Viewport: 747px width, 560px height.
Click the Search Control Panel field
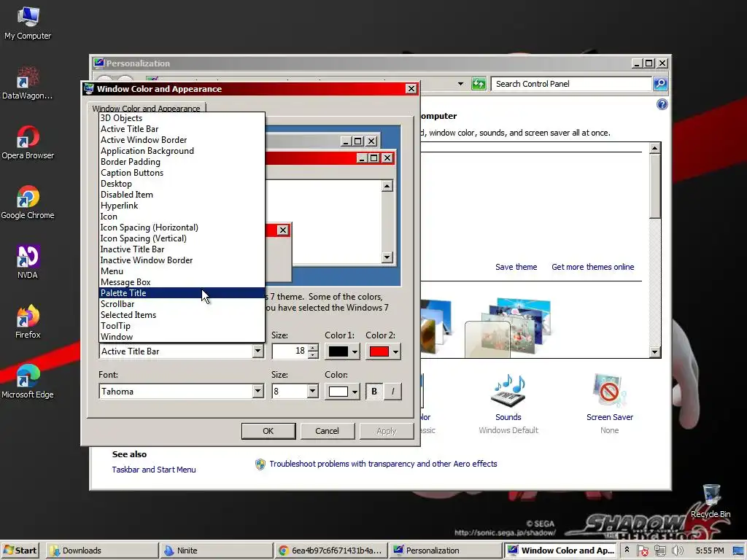tap(570, 84)
